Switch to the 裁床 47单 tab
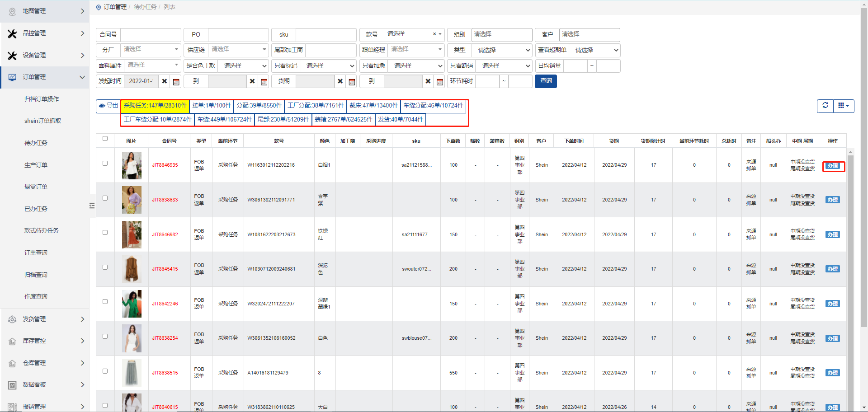This screenshot has height=412, width=868. (x=373, y=106)
